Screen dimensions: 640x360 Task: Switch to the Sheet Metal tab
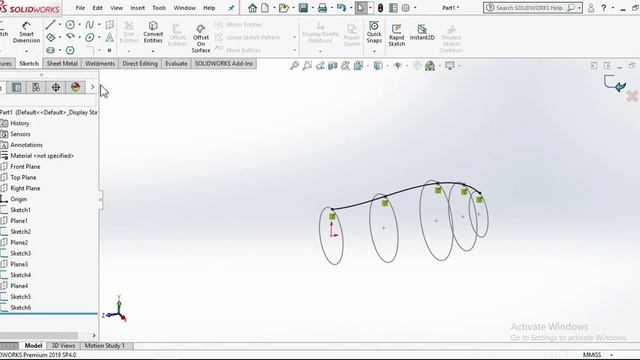pos(62,63)
